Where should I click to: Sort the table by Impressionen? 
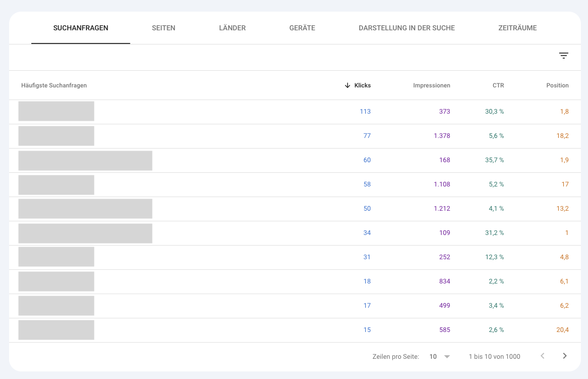431,85
